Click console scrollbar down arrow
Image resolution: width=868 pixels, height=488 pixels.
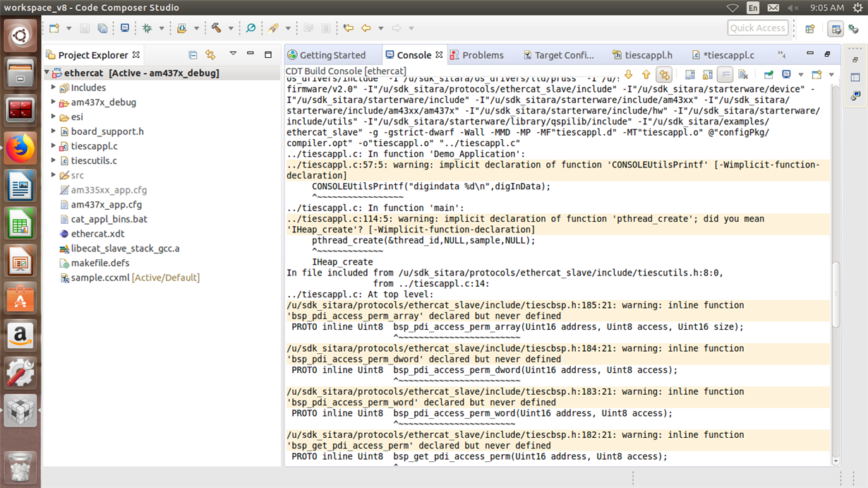(x=836, y=461)
